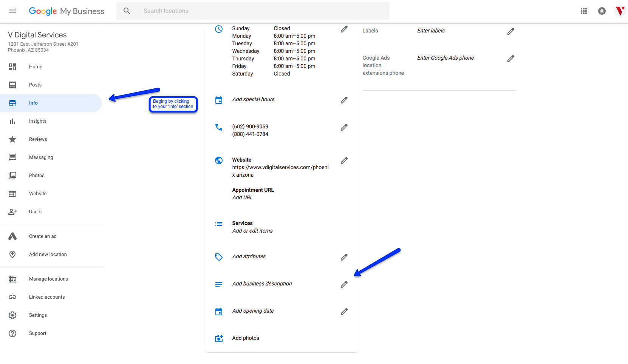Image resolution: width=628 pixels, height=364 pixels.
Task: Click Add or edit items for Services
Action: click(x=252, y=231)
